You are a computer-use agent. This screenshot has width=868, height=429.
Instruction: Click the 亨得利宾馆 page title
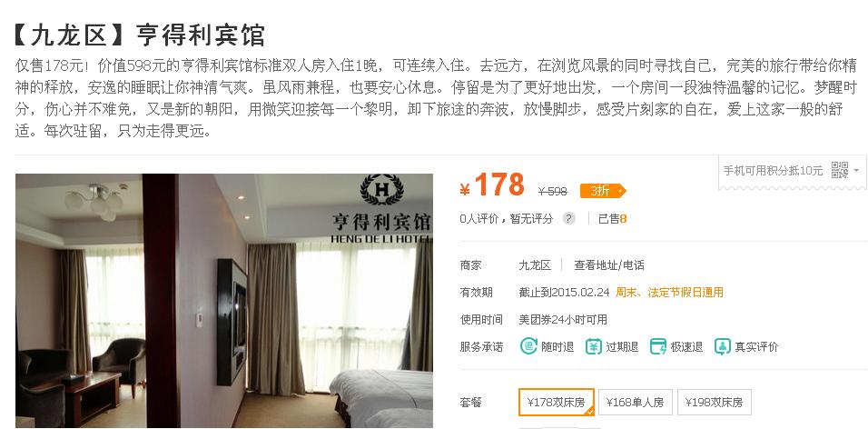[x=201, y=35]
